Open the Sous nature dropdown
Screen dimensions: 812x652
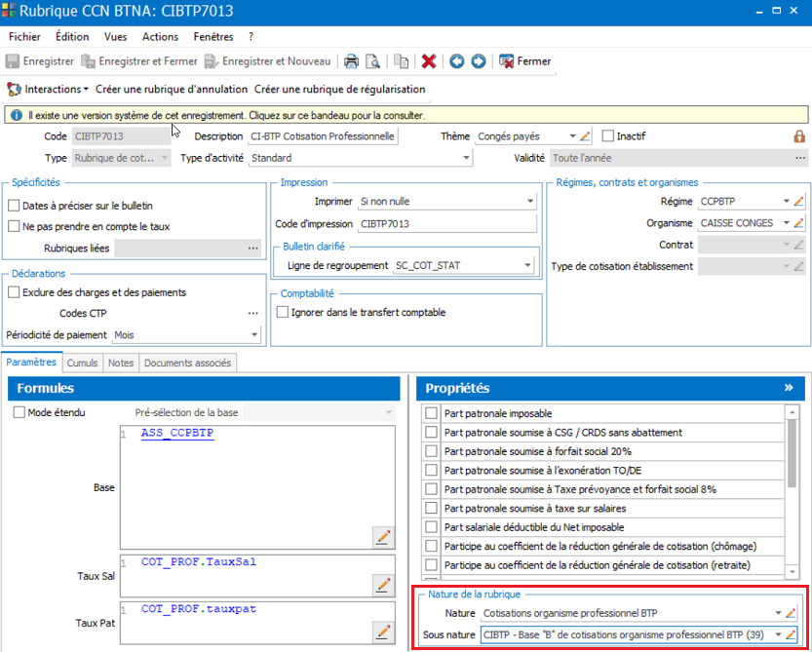(x=778, y=634)
